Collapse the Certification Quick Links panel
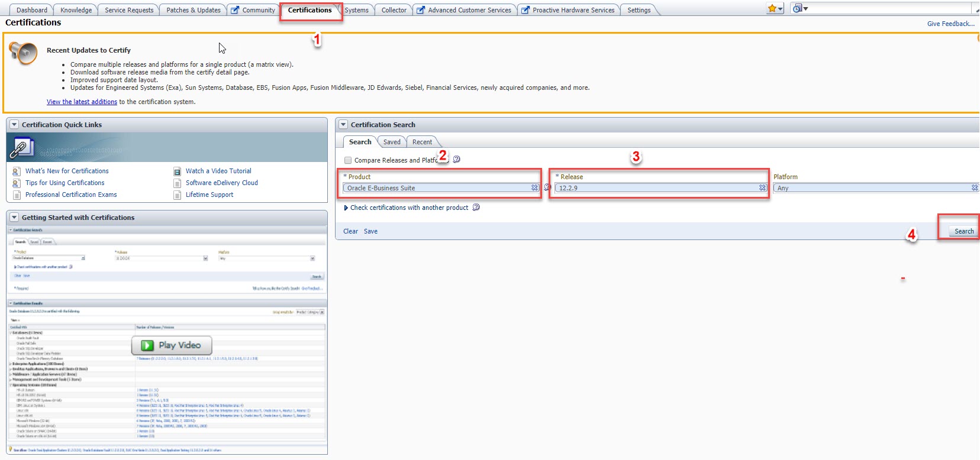Viewport: 980px width, 460px height. [x=14, y=125]
